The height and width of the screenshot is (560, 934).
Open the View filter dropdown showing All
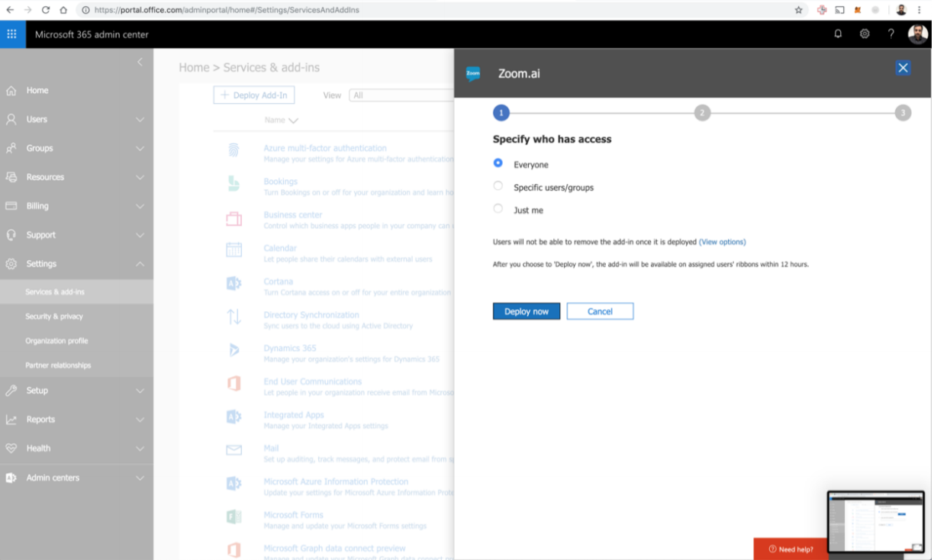pos(401,95)
